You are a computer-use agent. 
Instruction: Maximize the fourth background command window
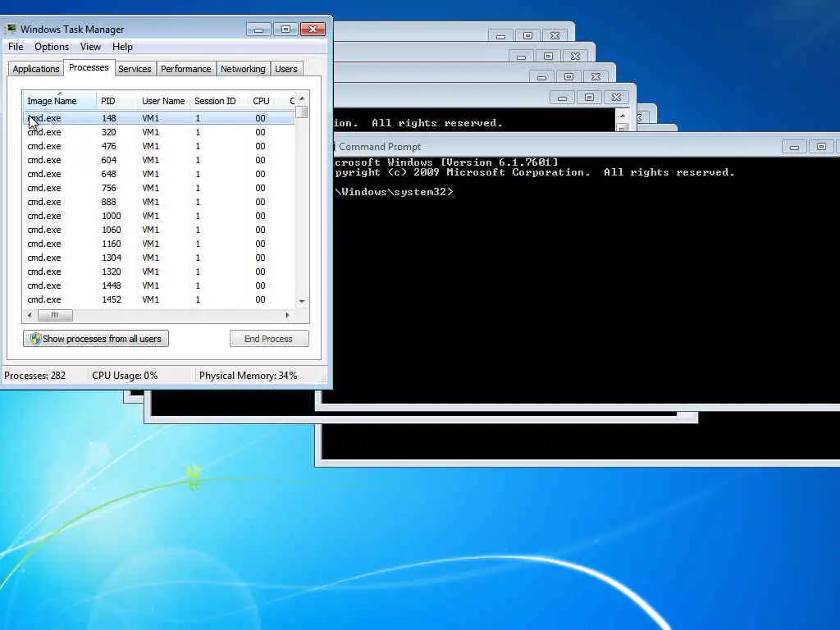click(x=589, y=98)
